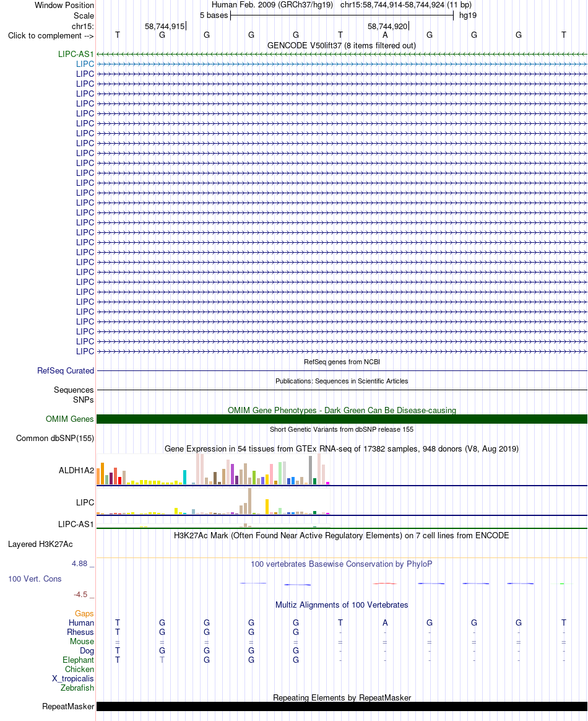This screenshot has height=721, width=588.
Task: Click the RepeatMasker track label
Action: (x=68, y=707)
